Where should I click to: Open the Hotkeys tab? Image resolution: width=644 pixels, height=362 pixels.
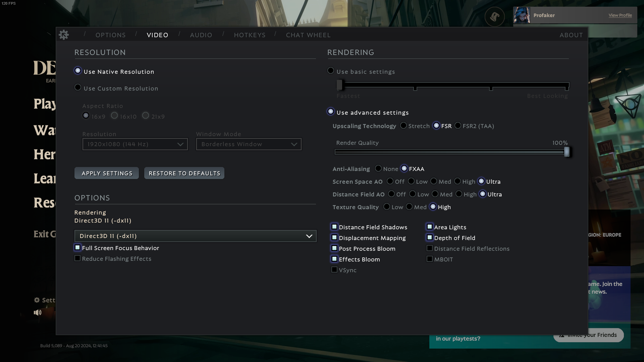[x=250, y=35]
